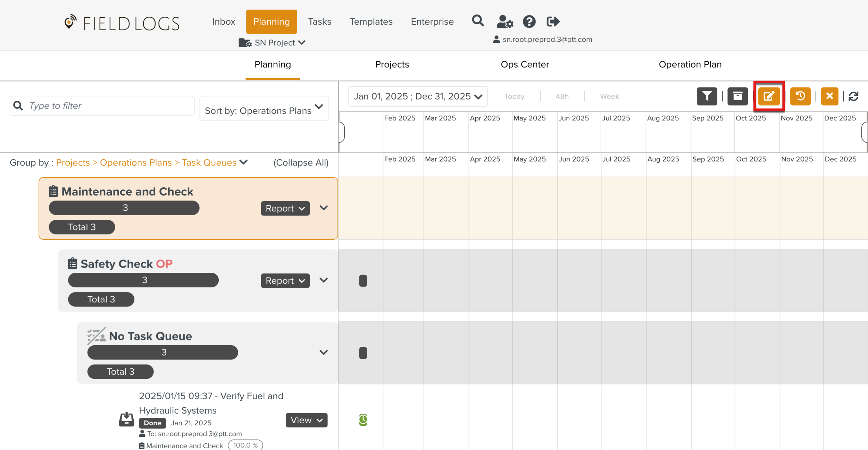This screenshot has width=868, height=450.
Task: Click the Maintenance and Check group title
Action: tap(127, 192)
